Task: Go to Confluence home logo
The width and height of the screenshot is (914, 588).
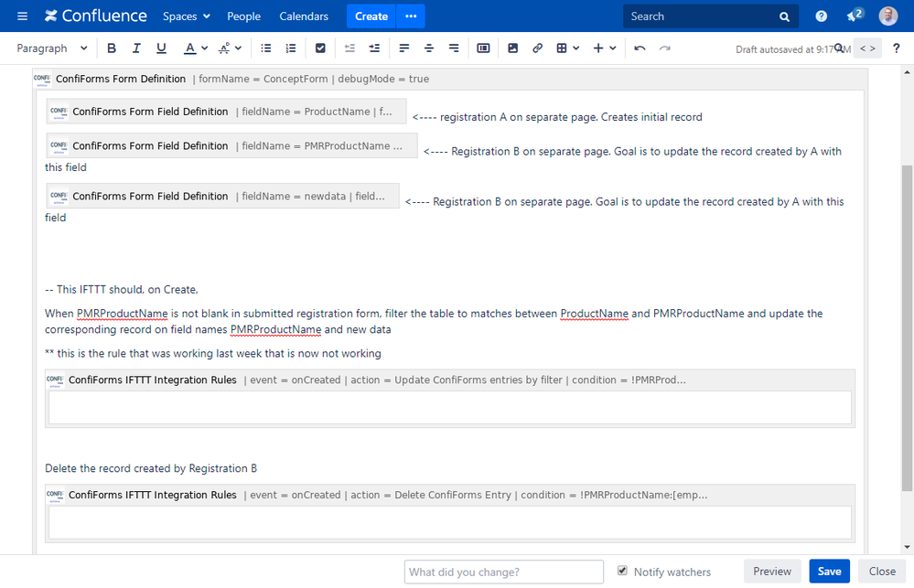Action: tap(95, 16)
